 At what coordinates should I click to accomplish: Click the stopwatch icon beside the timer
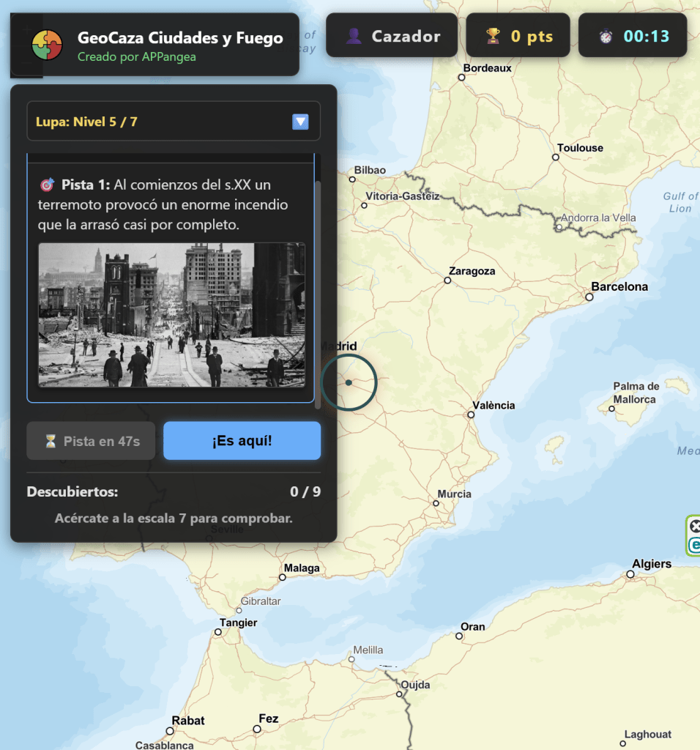pyautogui.click(x=606, y=37)
